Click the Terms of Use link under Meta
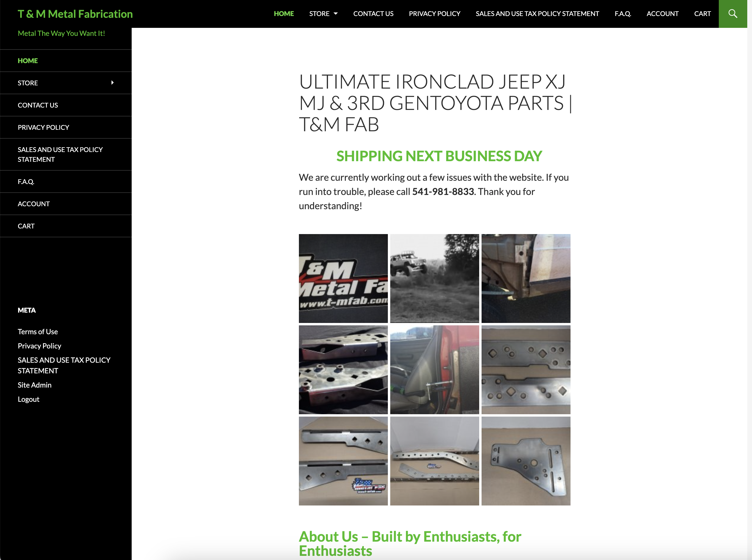Image resolution: width=752 pixels, height=560 pixels. pos(38,332)
